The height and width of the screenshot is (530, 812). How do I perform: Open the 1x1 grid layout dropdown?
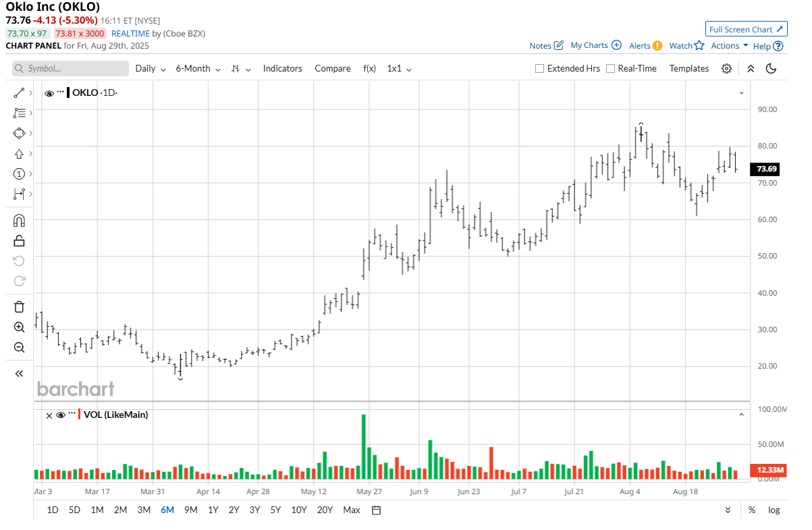pyautogui.click(x=399, y=68)
